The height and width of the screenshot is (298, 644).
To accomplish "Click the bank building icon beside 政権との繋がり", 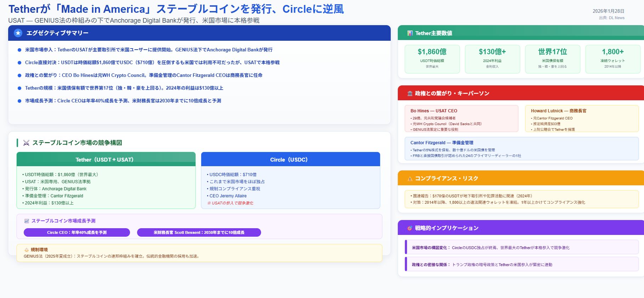I will (x=410, y=94).
